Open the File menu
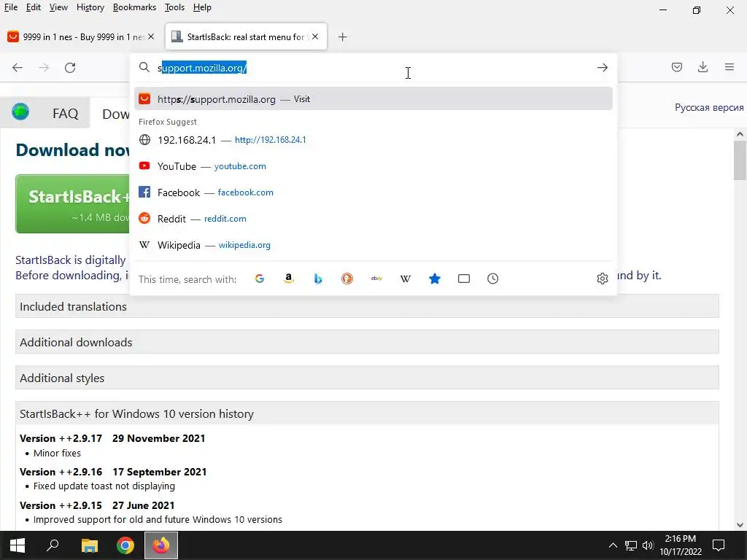Screen dimensions: 747x560 pyautogui.click(x=11, y=7)
